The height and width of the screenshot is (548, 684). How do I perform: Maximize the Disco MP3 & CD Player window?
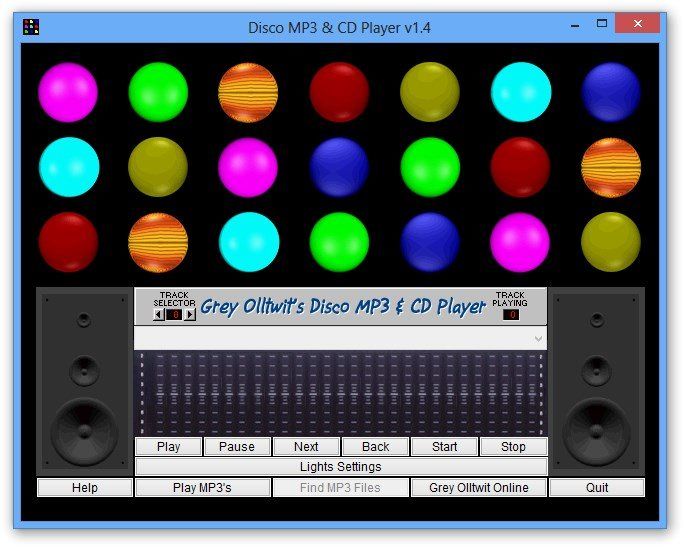click(602, 24)
